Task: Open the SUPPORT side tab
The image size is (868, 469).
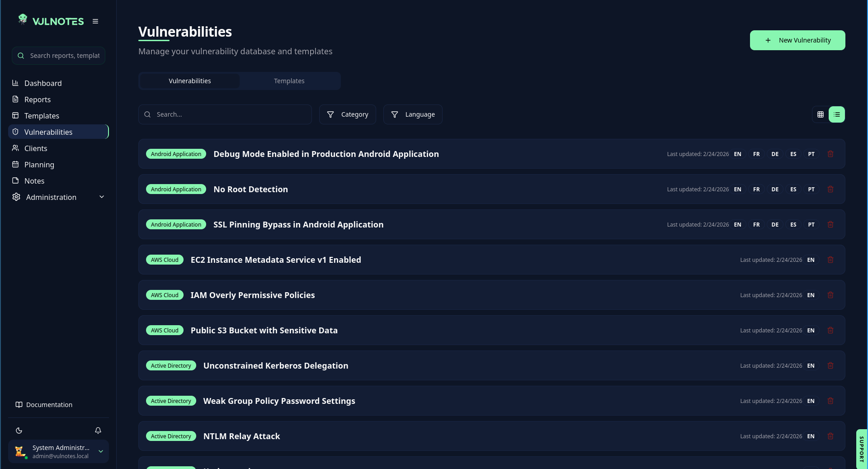Action: (862, 449)
